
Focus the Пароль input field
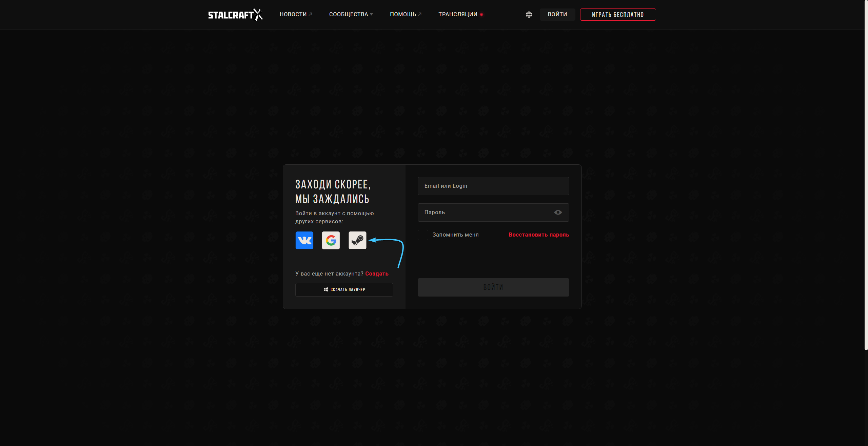click(493, 212)
